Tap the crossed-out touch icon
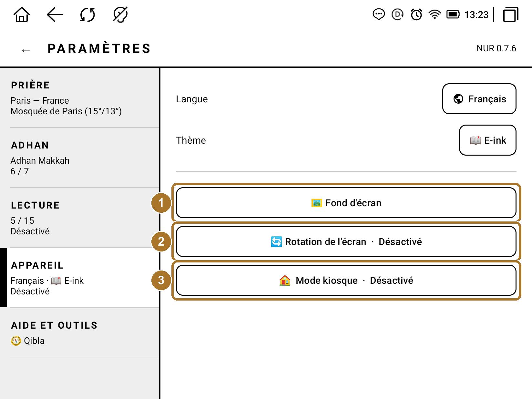Viewport: 532px width, 399px height. (120, 15)
